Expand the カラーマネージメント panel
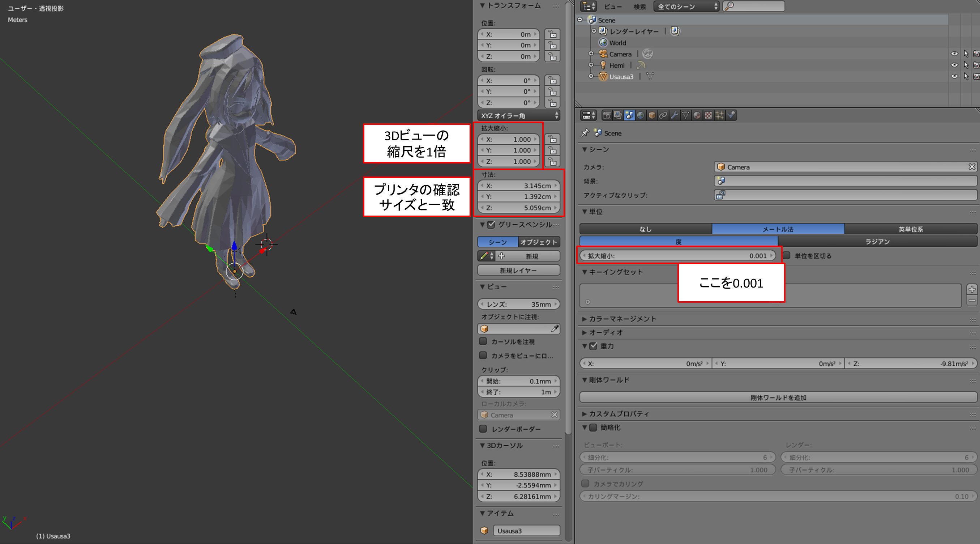 [622, 319]
